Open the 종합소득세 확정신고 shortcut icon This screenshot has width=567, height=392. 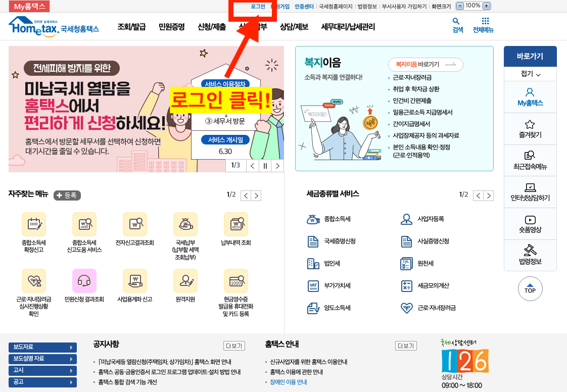pyautogui.click(x=34, y=224)
